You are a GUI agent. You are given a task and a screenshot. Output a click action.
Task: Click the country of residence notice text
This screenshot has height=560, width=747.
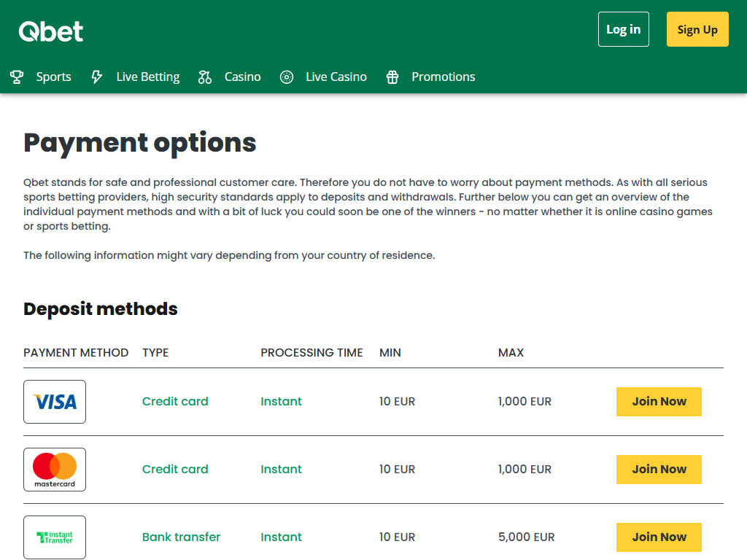tap(229, 255)
